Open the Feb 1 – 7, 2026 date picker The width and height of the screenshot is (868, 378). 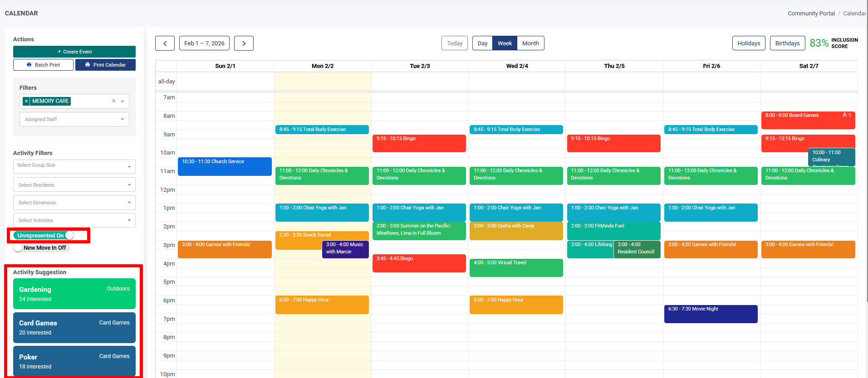click(x=204, y=44)
